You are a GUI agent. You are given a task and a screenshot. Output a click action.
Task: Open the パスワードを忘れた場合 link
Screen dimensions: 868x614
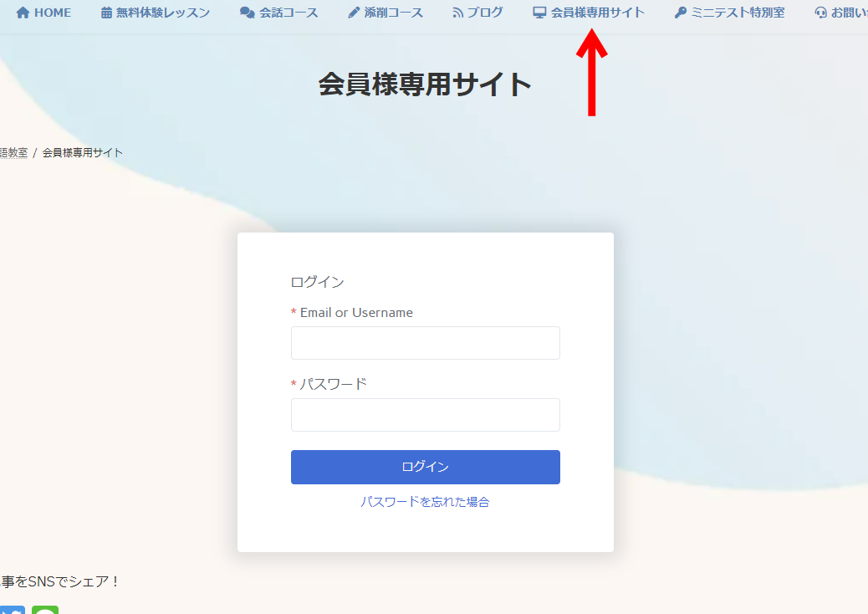point(425,502)
